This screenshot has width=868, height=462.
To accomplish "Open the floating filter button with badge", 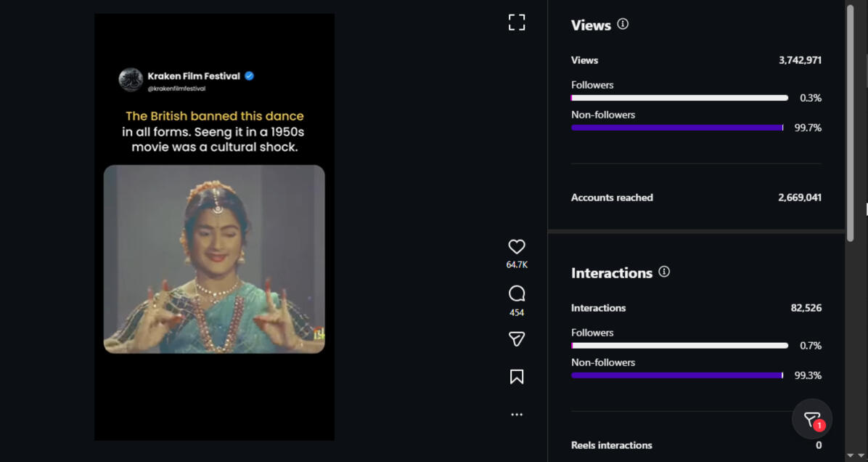I will (x=811, y=419).
